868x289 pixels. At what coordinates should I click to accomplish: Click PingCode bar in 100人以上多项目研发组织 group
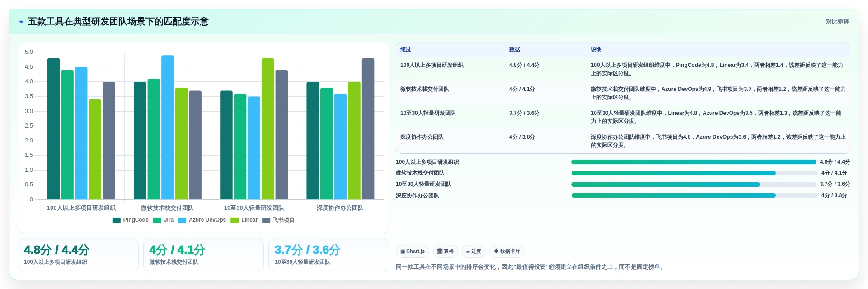(x=53, y=129)
